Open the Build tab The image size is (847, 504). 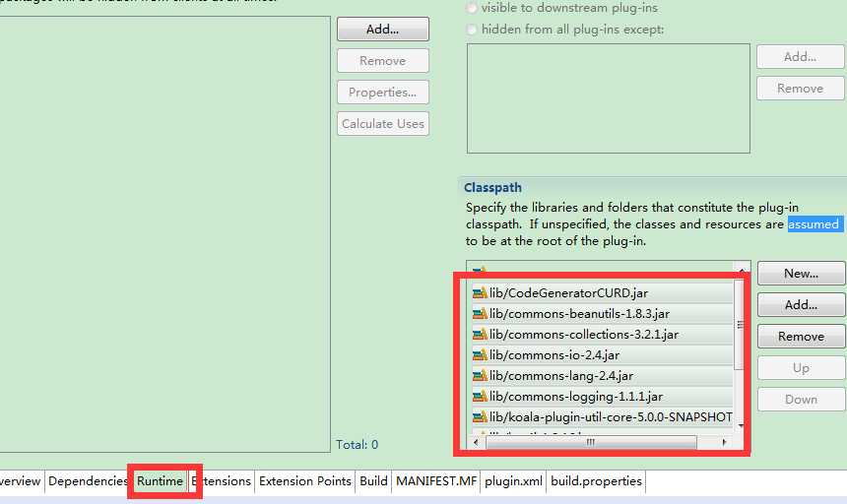coord(374,480)
